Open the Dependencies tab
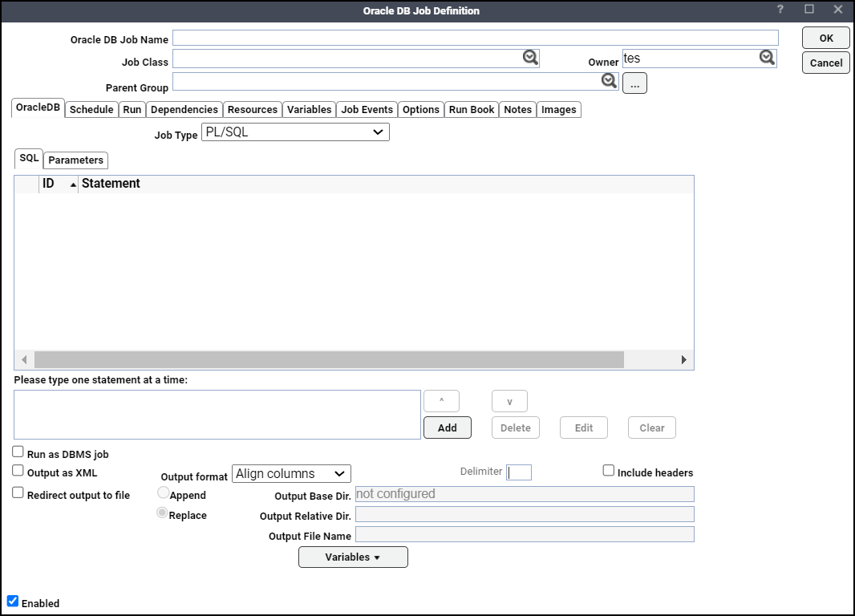Viewport: 855px width, 616px height. [184, 110]
